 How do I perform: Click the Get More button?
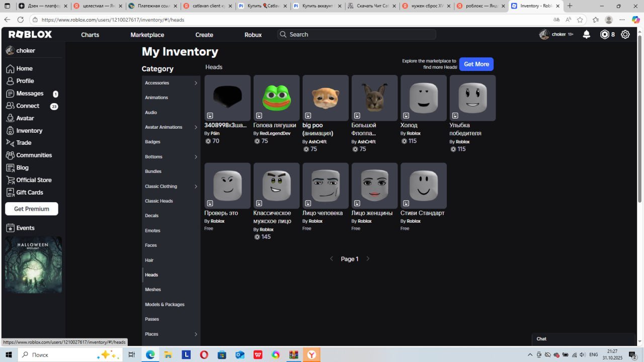(476, 64)
